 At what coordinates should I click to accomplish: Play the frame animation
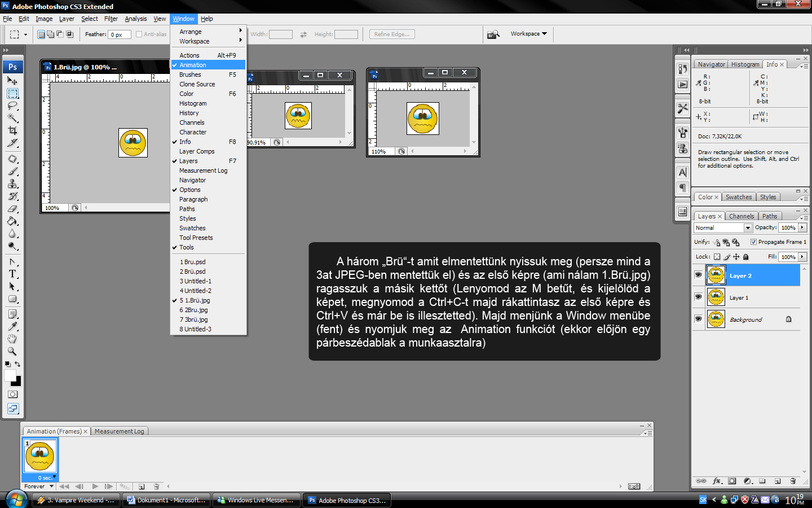tap(95, 487)
